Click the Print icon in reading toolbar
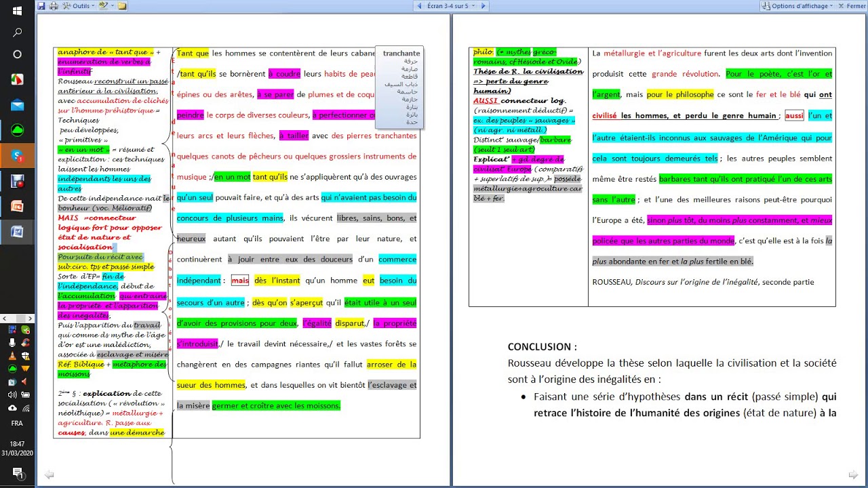This screenshot has width=868, height=488. coord(54,6)
